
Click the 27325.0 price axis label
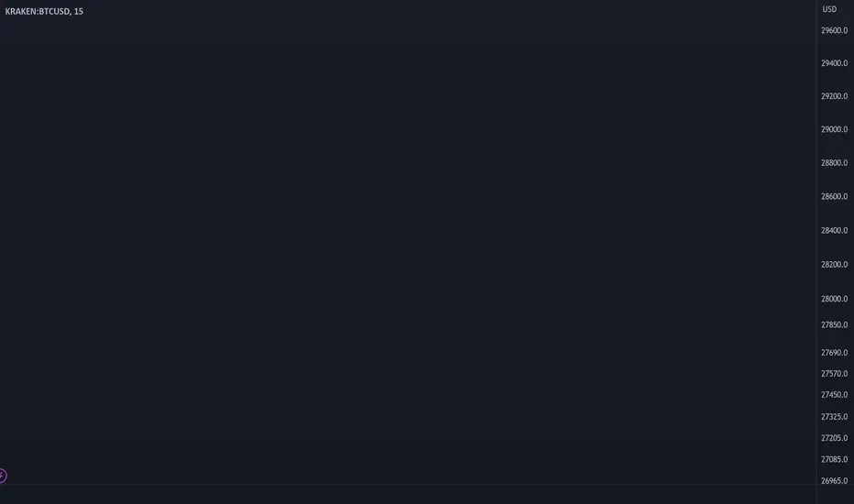[835, 416]
